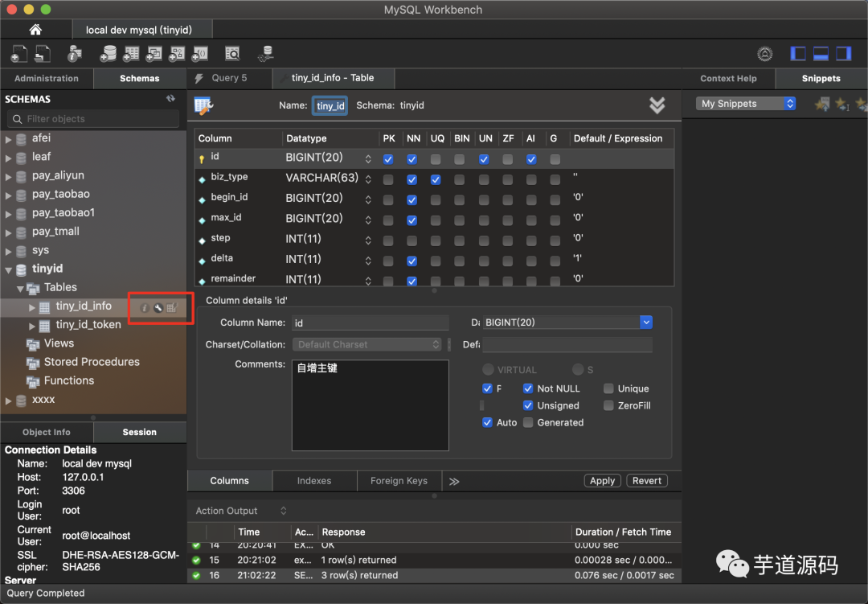Open an SQL script file icon
This screenshot has width=868, height=604.
click(43, 54)
